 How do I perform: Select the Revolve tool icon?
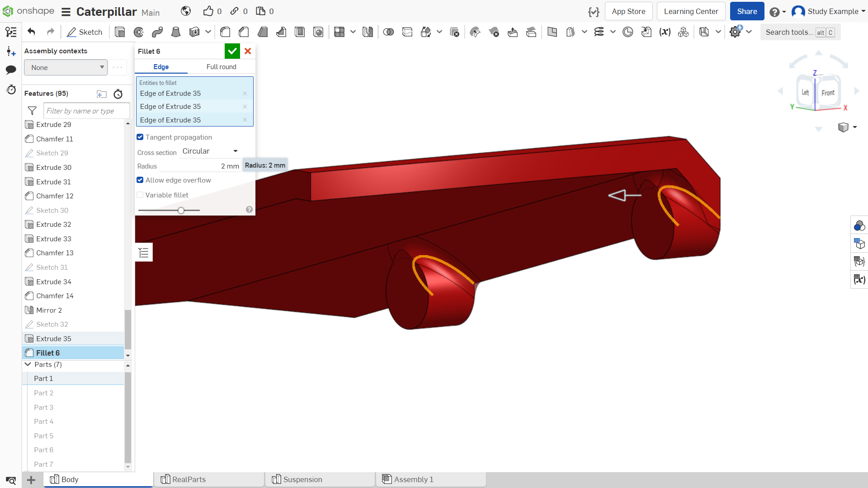(x=139, y=32)
